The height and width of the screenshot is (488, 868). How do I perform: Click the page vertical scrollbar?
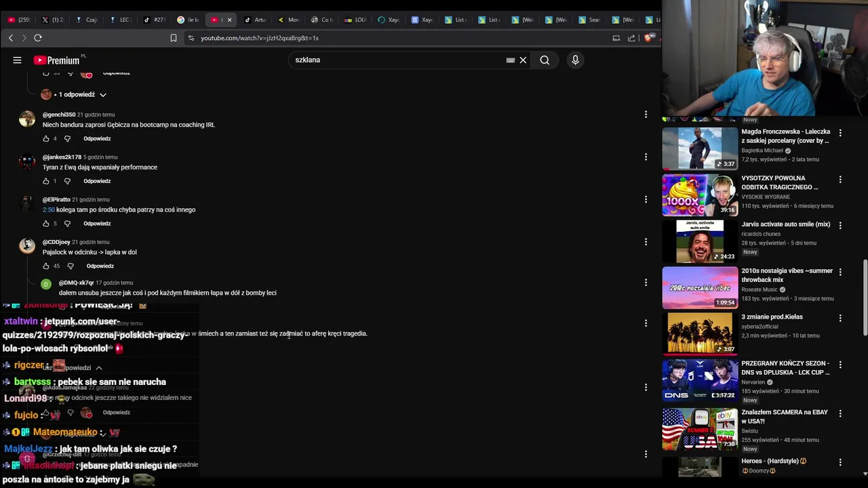click(865, 298)
